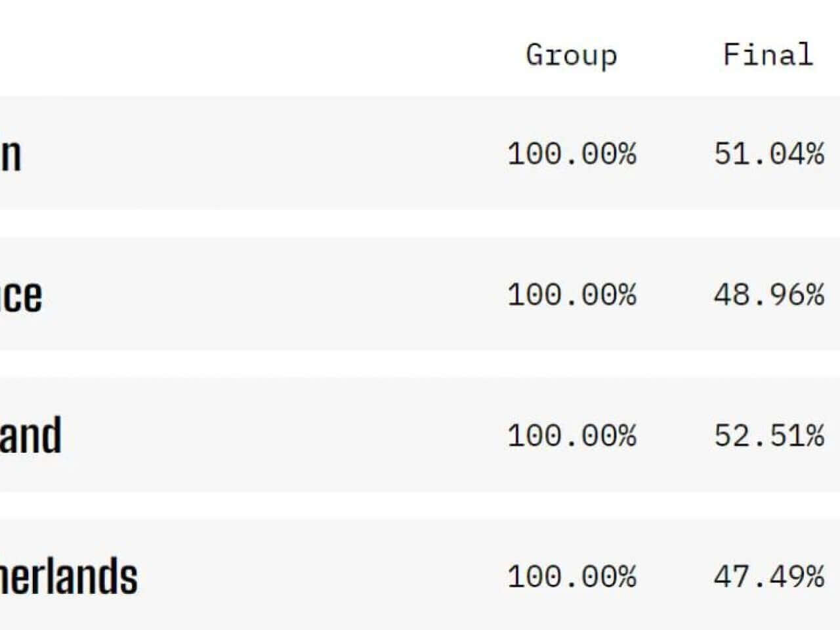The image size is (840, 630).
Task: Click the Netherlands team name
Action: coord(69,576)
